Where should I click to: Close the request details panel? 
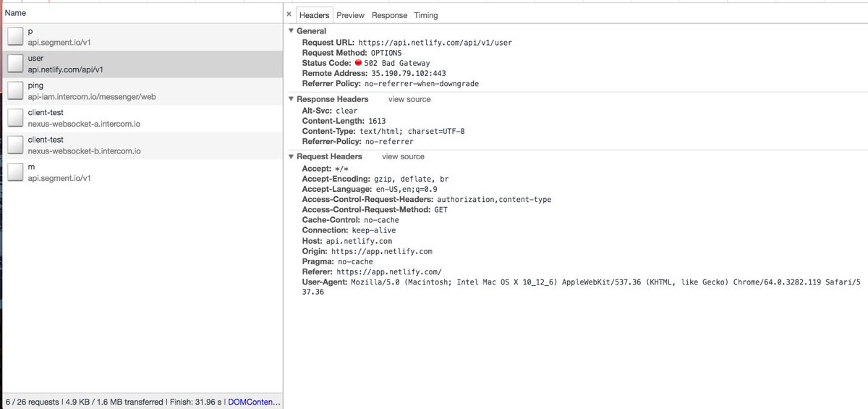click(x=289, y=14)
